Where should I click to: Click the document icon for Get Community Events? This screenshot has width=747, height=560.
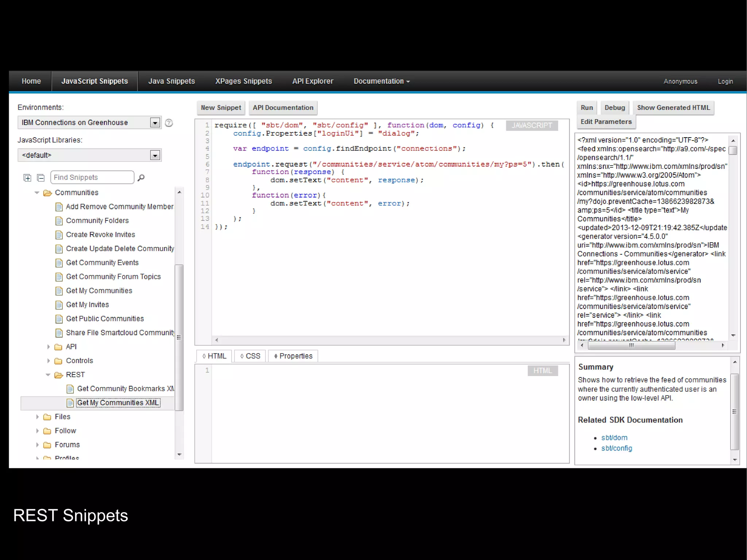(59, 263)
